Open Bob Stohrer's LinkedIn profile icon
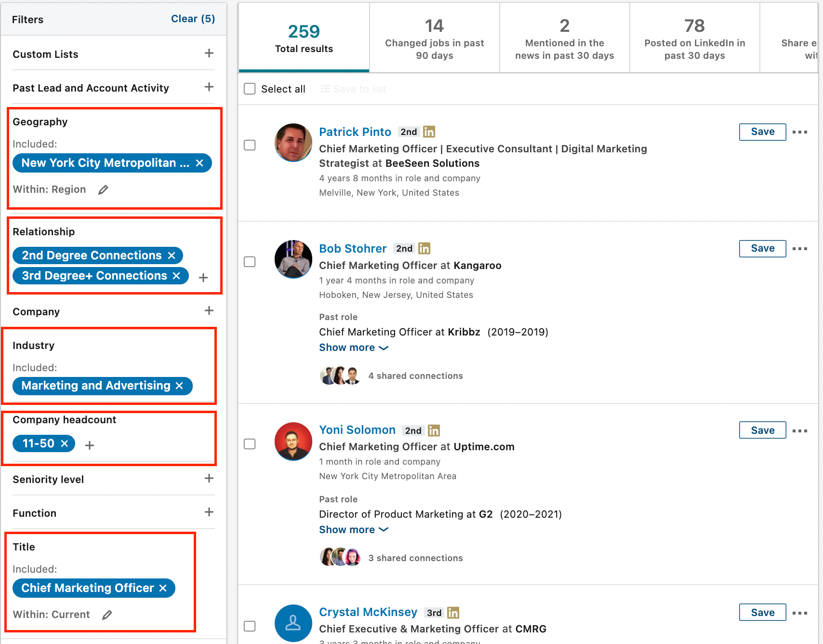823x644 pixels. 424,248
